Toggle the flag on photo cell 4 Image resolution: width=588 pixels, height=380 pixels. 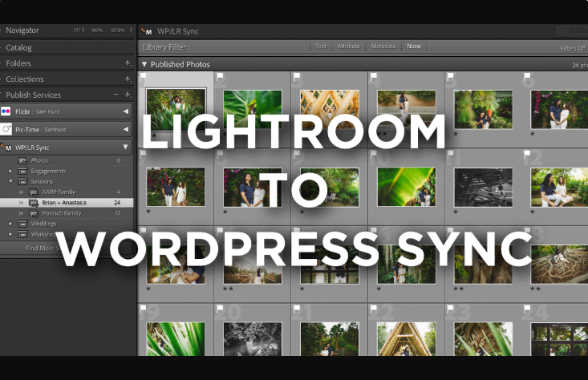coord(374,76)
